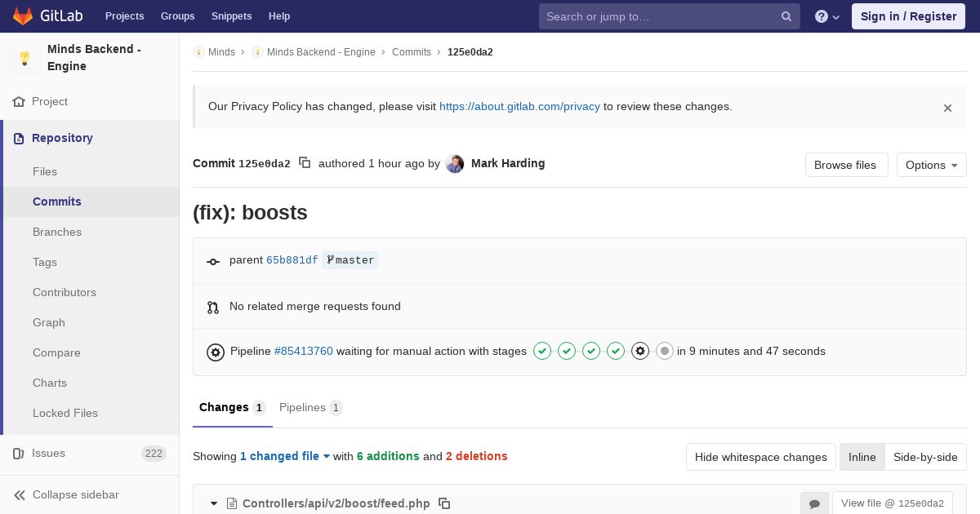The width and height of the screenshot is (980, 514).
Task: Collapse the feed.php diff file
Action: point(214,503)
